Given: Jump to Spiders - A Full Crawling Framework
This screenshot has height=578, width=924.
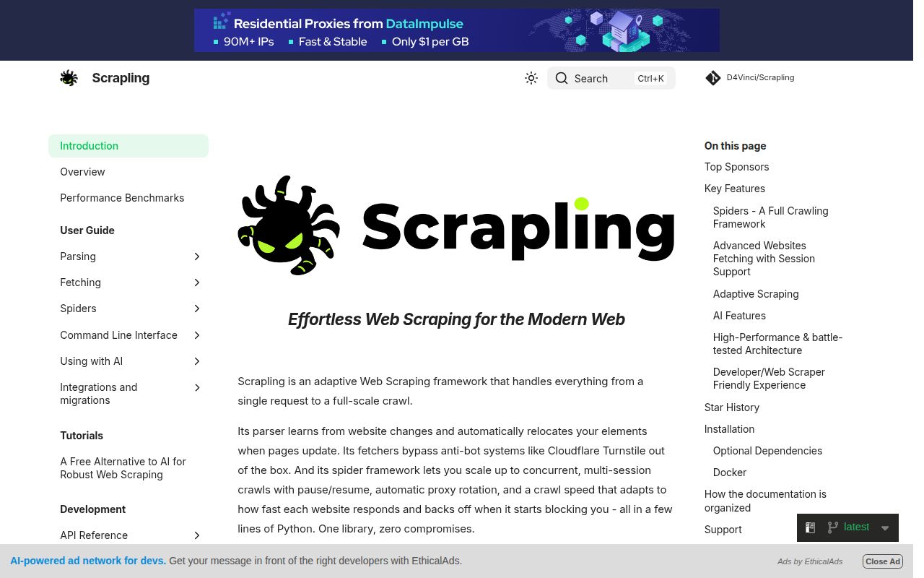Looking at the screenshot, I should (770, 217).
